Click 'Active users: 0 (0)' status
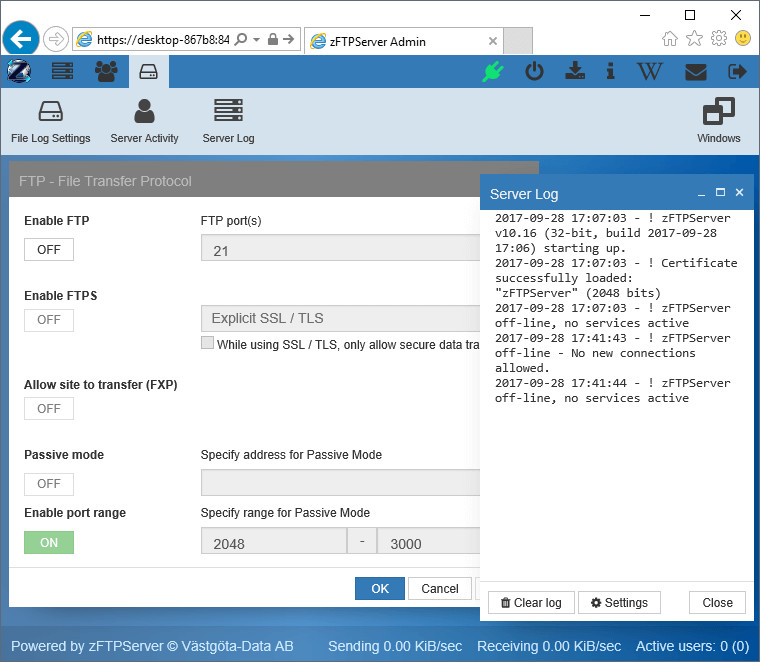The image size is (760, 662). click(x=692, y=646)
